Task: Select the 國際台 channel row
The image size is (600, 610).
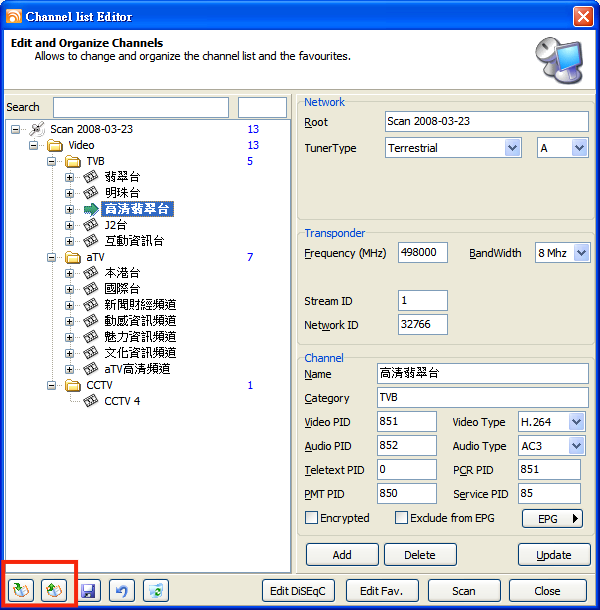Action: pyautogui.click(x=122, y=289)
